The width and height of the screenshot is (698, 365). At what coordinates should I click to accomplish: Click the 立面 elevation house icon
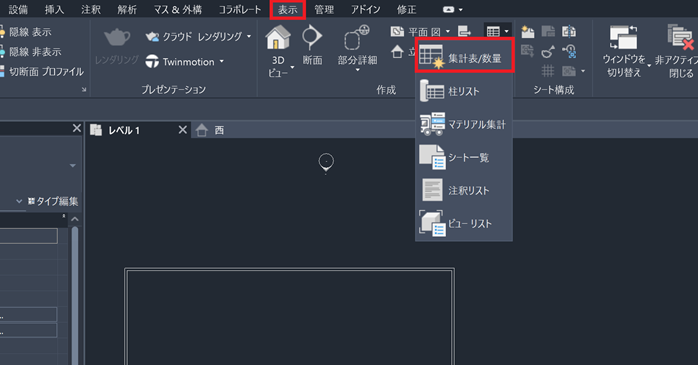point(397,52)
